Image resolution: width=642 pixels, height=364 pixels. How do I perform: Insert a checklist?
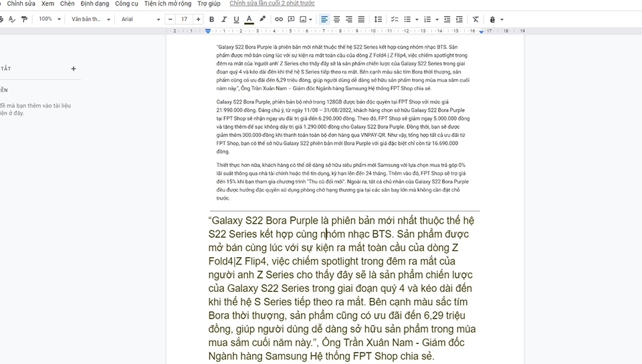click(x=395, y=19)
